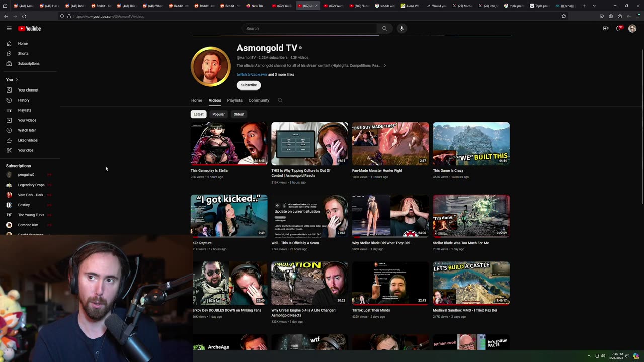Click the browser URL address bar
The width and height of the screenshot is (644, 362).
312,16
